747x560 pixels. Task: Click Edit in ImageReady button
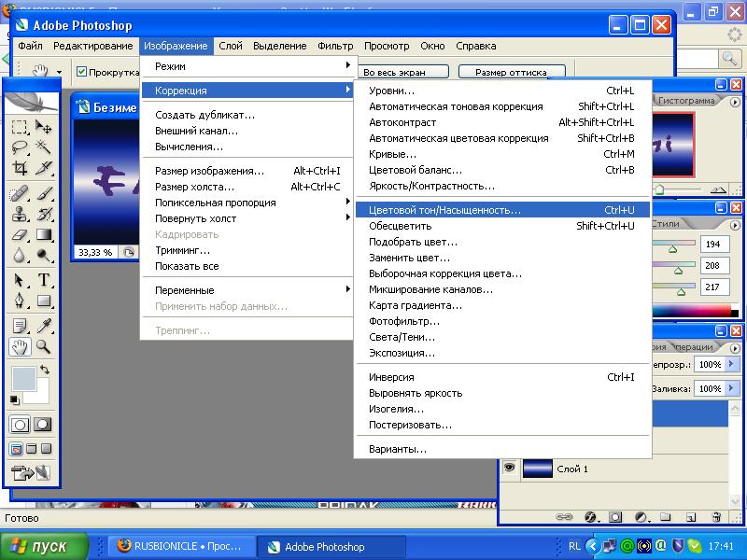(31, 473)
